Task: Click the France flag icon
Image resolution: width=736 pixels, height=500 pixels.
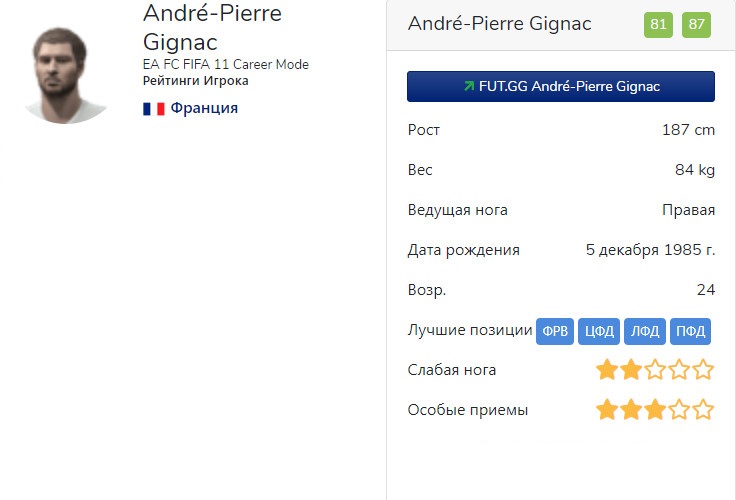Action: [153, 108]
